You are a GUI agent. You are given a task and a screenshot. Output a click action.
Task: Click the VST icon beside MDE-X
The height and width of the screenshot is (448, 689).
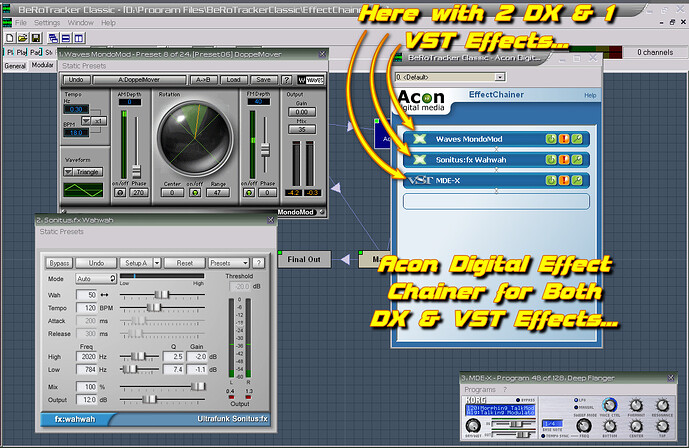pyautogui.click(x=419, y=180)
